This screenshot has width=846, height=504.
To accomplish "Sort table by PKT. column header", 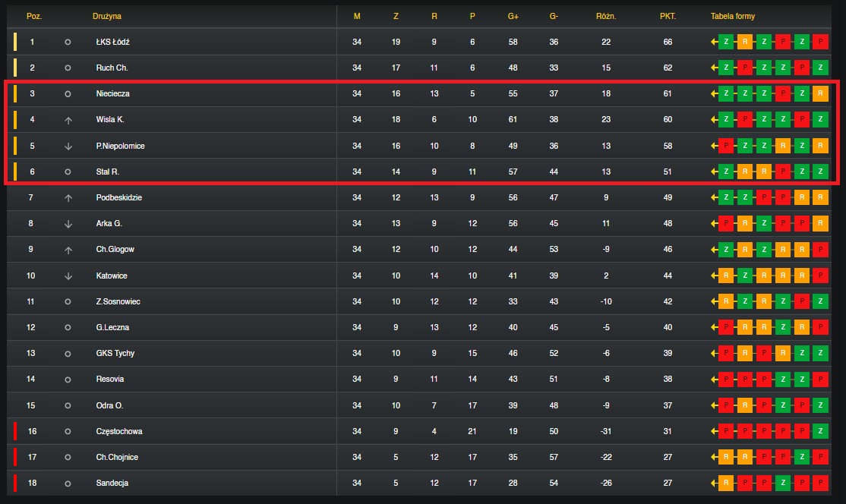I will click(668, 16).
